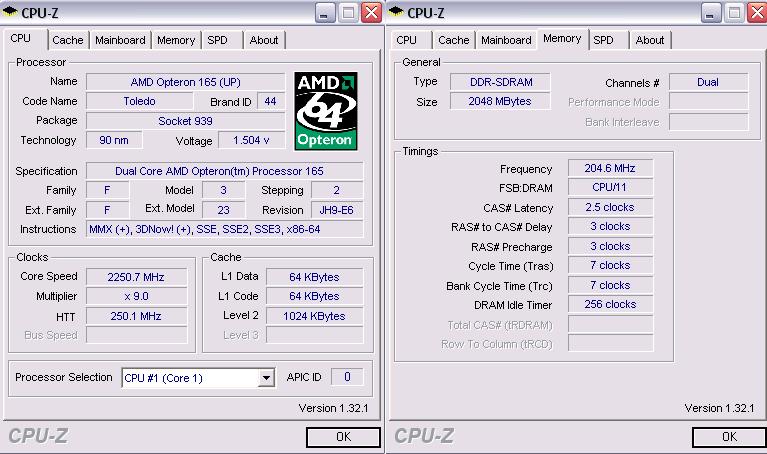Screen dimensions: 767x454
Task: Click the Multiplier 'x 9.0' value
Action: [136, 296]
